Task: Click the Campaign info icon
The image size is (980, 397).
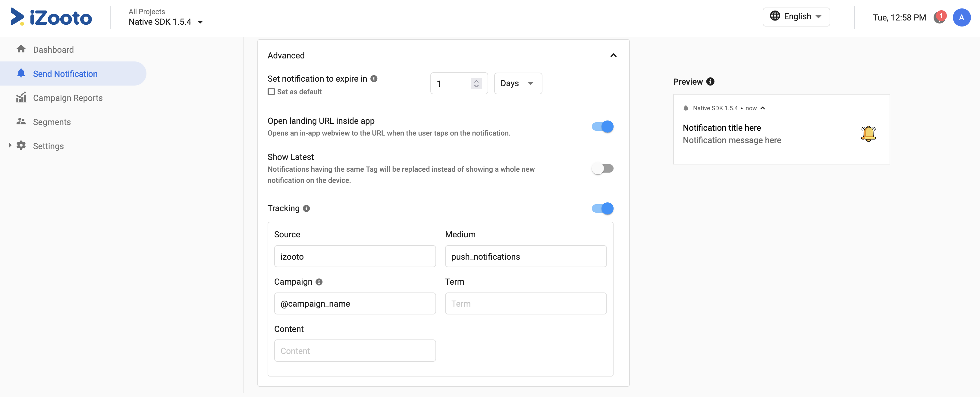Action: point(319,282)
